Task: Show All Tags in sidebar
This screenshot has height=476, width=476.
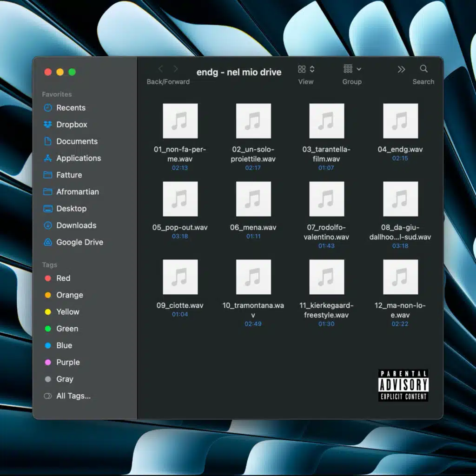Action: (x=73, y=396)
